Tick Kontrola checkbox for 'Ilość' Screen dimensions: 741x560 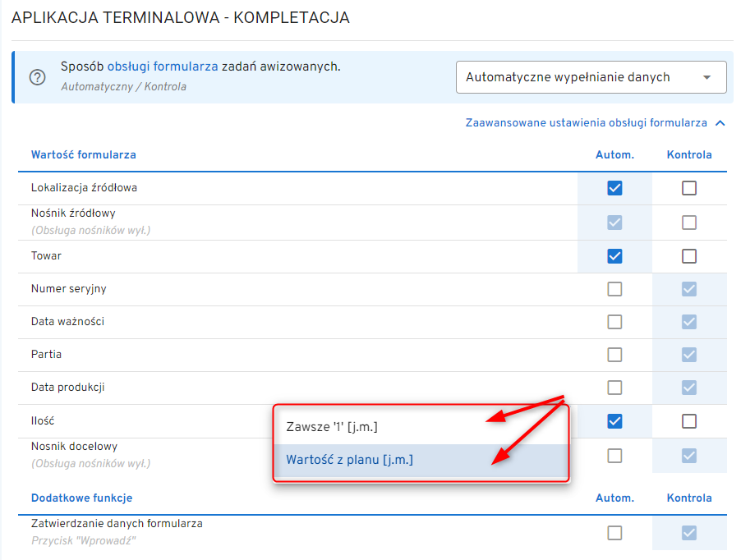[x=689, y=421]
